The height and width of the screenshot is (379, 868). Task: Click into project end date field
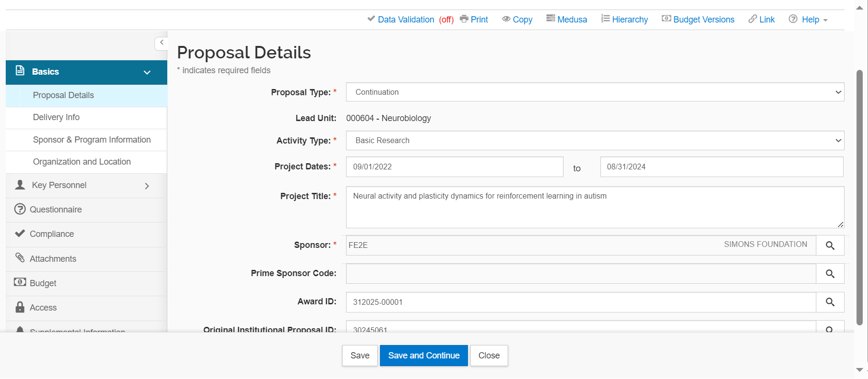point(722,167)
